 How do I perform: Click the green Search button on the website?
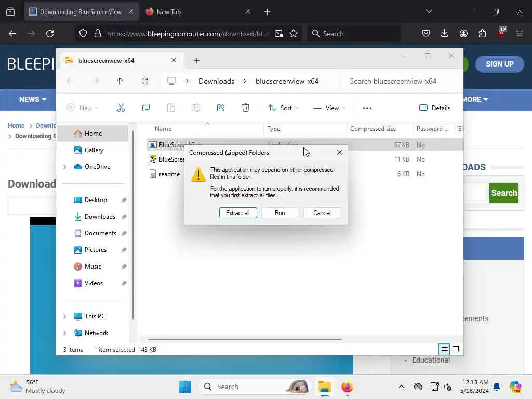tap(504, 193)
